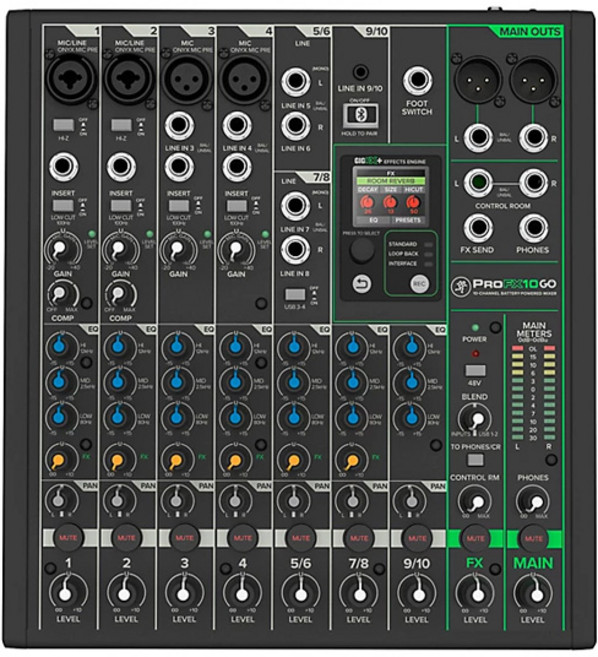Toggle the TO PHONES/CR switch

coord(475,460)
